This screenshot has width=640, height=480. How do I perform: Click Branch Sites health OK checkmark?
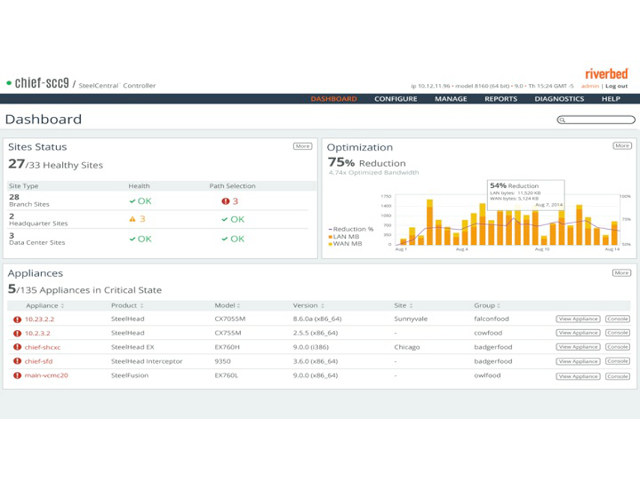pos(132,201)
